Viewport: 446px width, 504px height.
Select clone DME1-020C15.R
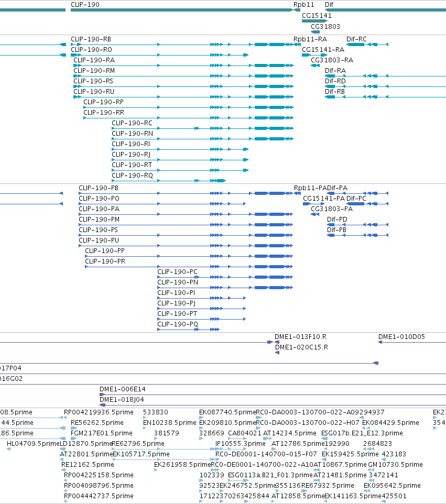pyautogui.click(x=301, y=347)
